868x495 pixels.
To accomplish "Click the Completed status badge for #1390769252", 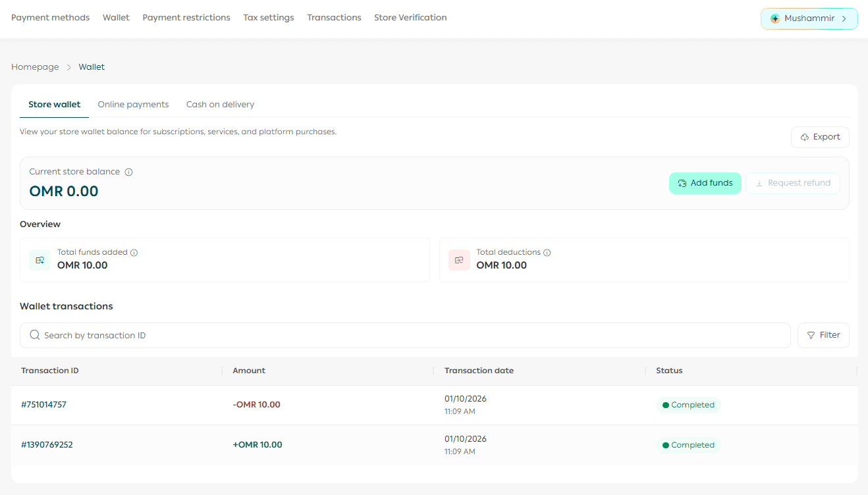I will coord(688,445).
